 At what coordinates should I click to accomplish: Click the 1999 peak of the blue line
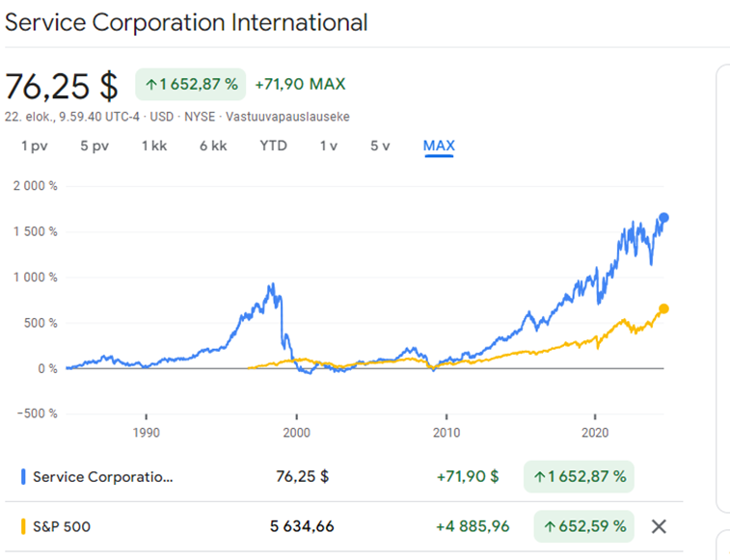pos(274,284)
